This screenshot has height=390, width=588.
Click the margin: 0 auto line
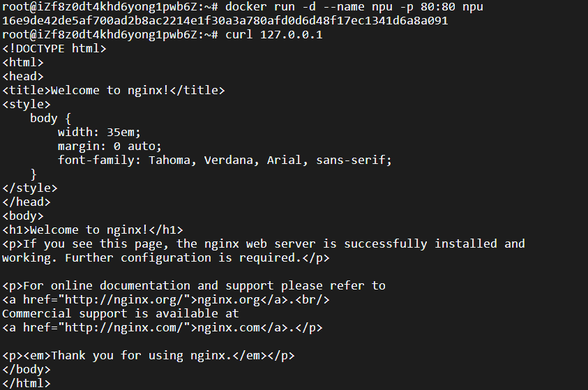pos(110,147)
